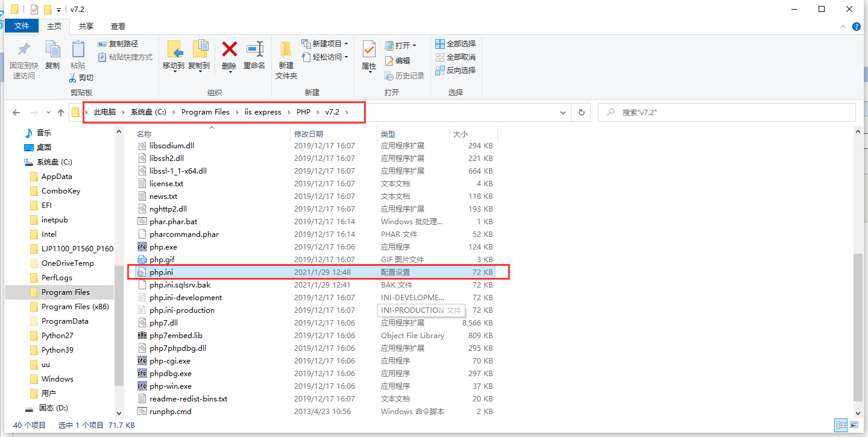Click the up-directory arrow in navigation bar

60,113
